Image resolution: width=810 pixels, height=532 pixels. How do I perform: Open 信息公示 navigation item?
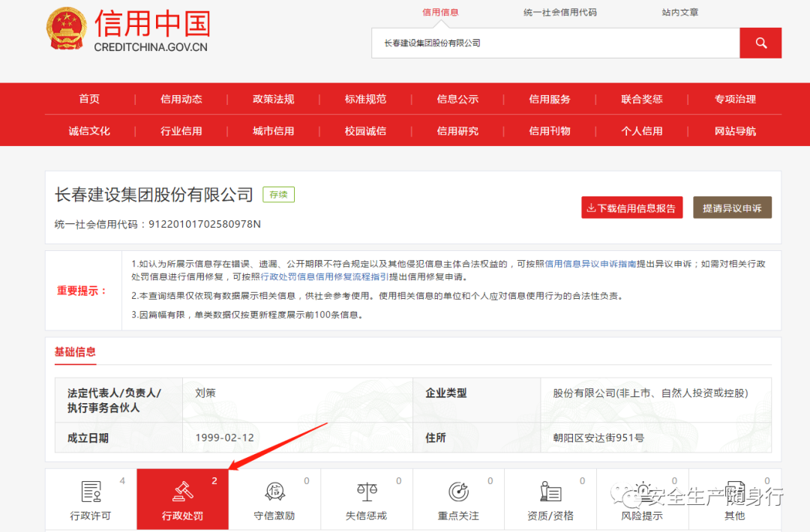(x=457, y=99)
